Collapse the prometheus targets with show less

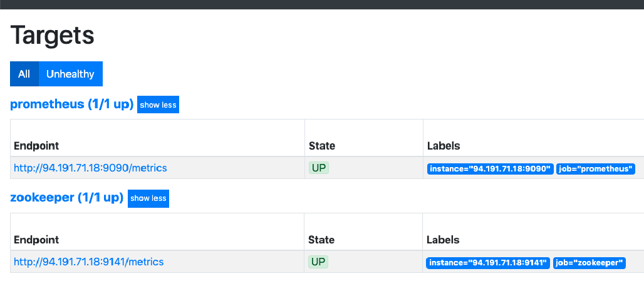(x=158, y=105)
